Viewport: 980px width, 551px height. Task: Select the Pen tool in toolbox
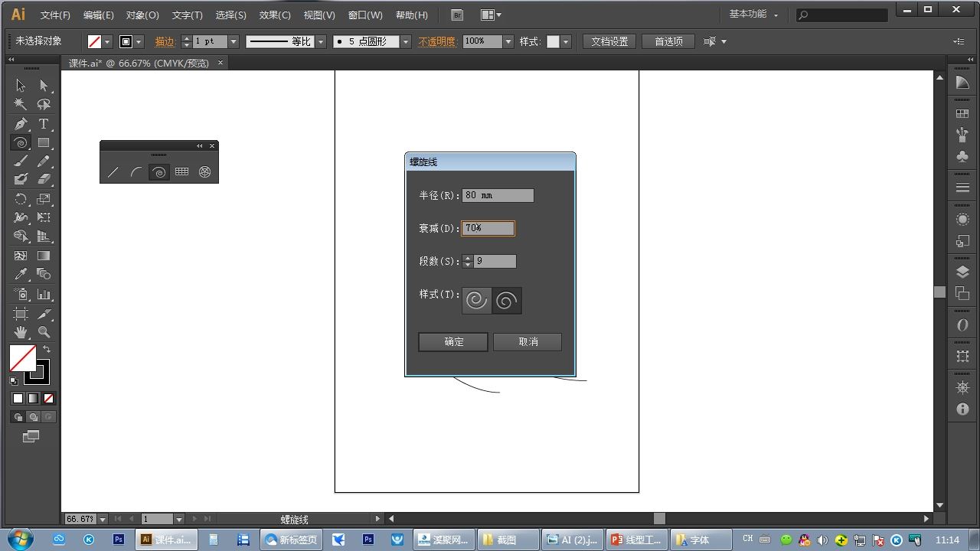(x=21, y=124)
